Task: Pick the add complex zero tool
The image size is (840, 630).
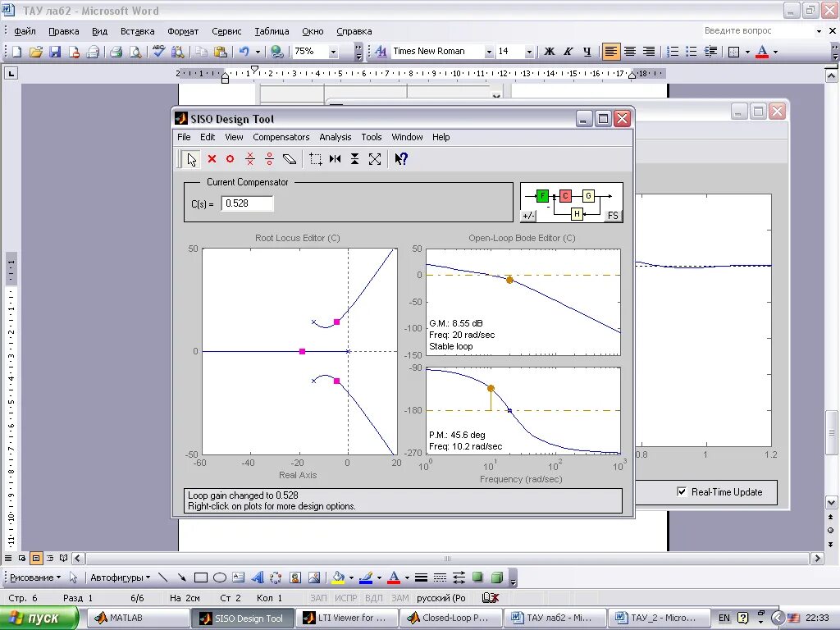Action: click(269, 159)
